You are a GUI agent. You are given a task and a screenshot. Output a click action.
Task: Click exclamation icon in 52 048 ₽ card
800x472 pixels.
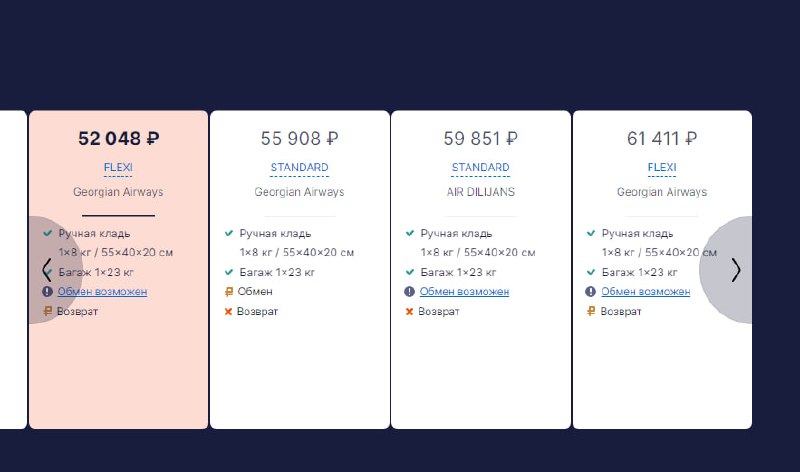tap(47, 291)
